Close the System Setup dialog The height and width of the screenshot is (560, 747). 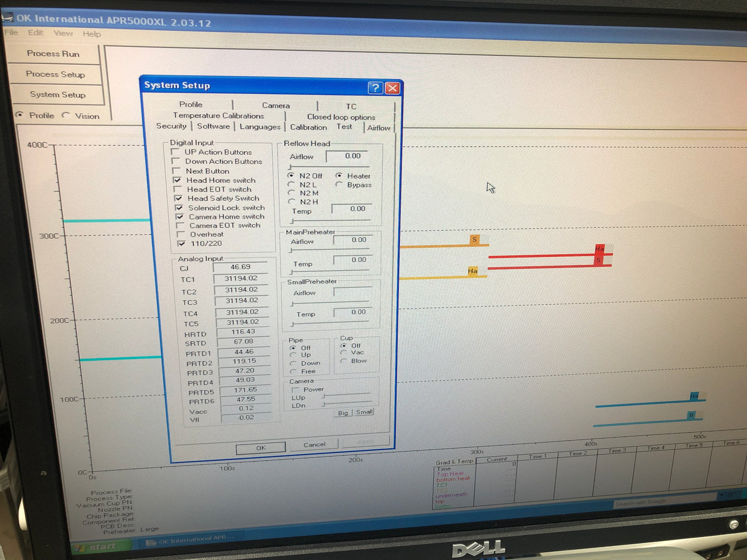coord(393,88)
